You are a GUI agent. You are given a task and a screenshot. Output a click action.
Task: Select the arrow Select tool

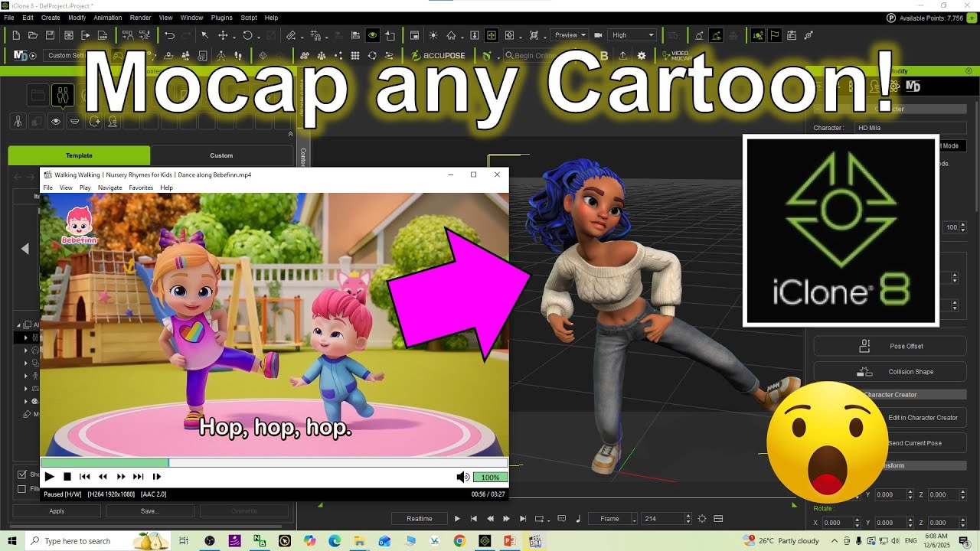pos(204,35)
